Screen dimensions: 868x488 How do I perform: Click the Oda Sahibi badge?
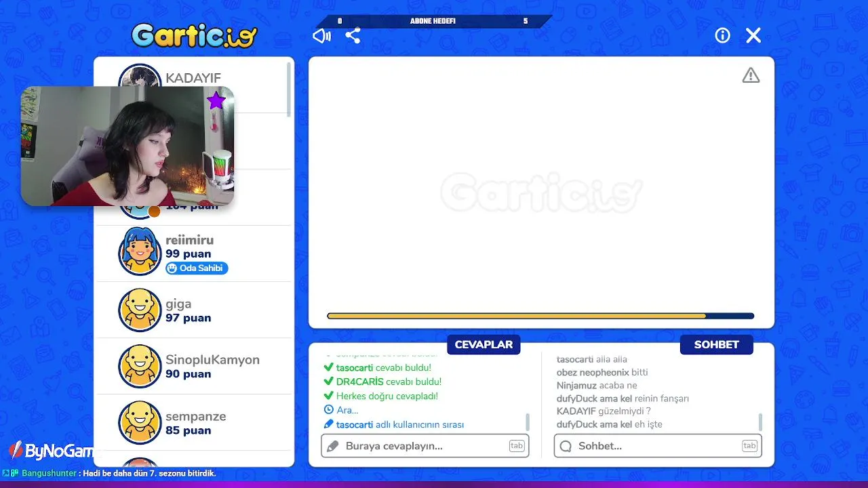197,268
